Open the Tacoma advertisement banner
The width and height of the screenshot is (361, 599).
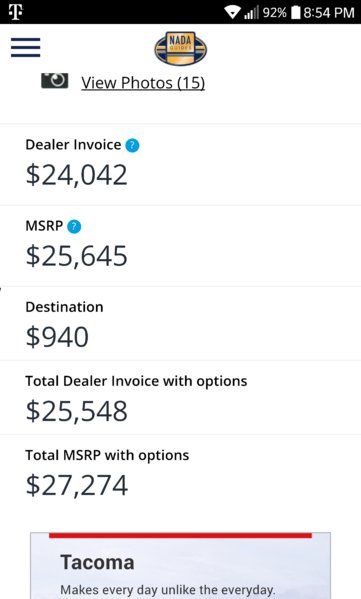pos(180,565)
